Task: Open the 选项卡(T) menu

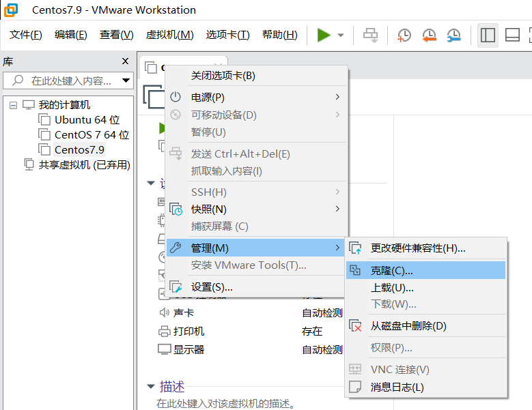Action: (x=227, y=35)
